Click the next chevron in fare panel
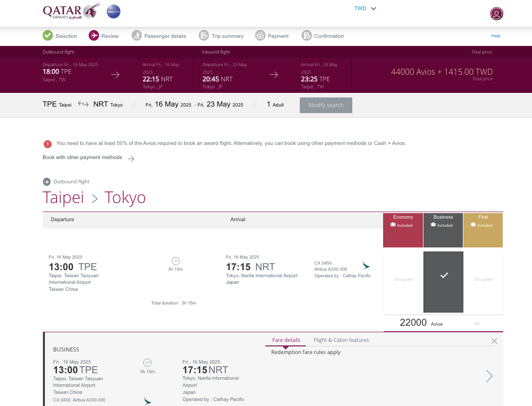Viewport: 532px width, 406px height. tap(489, 376)
